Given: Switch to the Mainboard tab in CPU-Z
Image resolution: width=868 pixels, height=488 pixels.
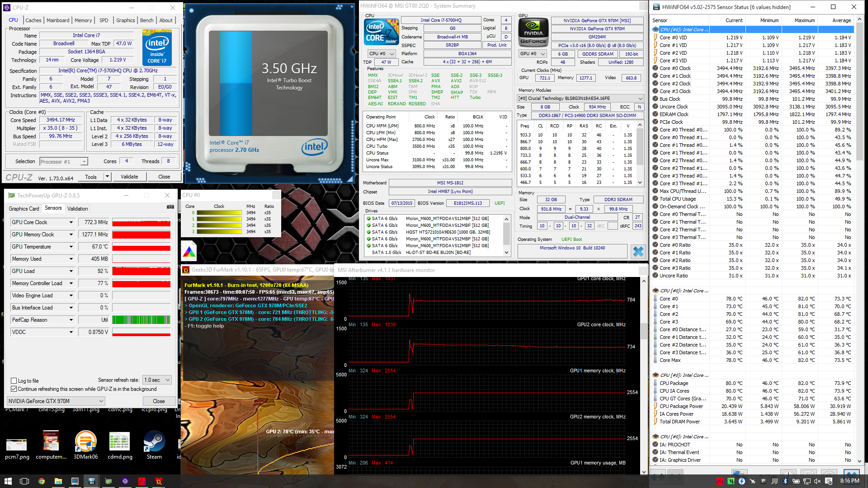Looking at the screenshot, I should click(58, 20).
